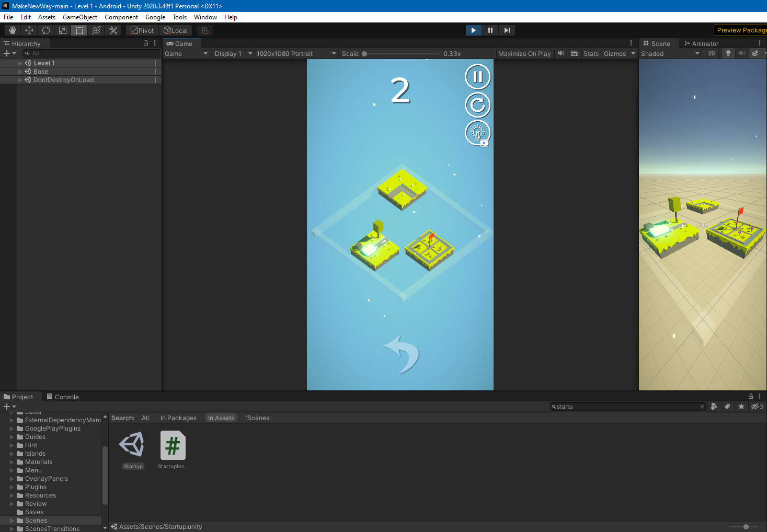Screen dimensions: 767x532
Task: Open the Display 1 dropdown
Action: click(233, 53)
